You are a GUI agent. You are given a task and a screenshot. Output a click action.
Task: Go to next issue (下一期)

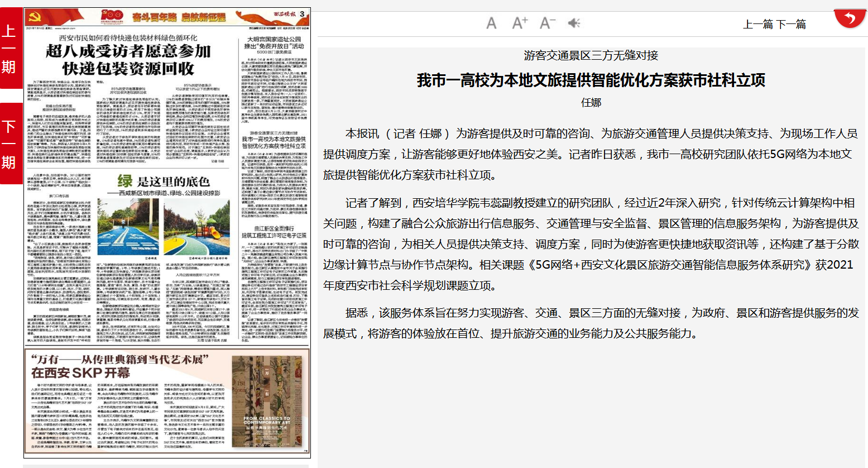pyautogui.click(x=11, y=144)
